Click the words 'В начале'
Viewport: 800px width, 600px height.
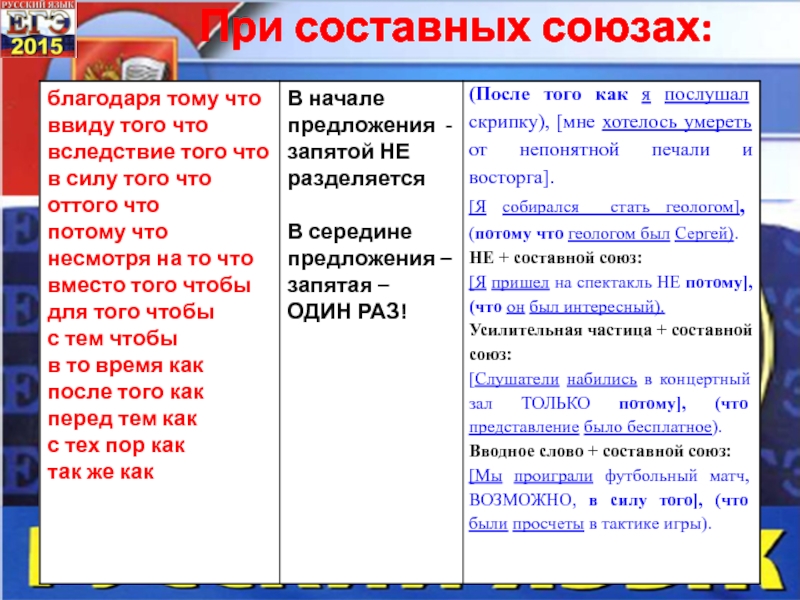336,98
